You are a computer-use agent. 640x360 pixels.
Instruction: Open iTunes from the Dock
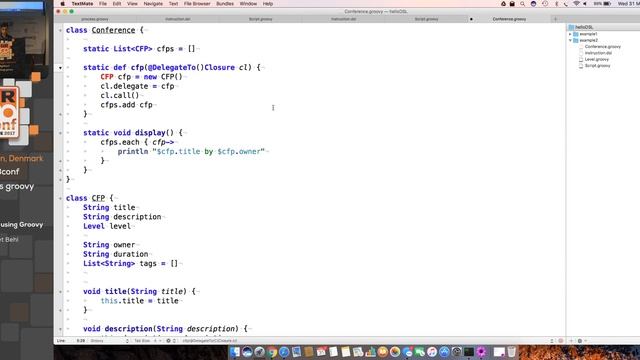point(432,352)
